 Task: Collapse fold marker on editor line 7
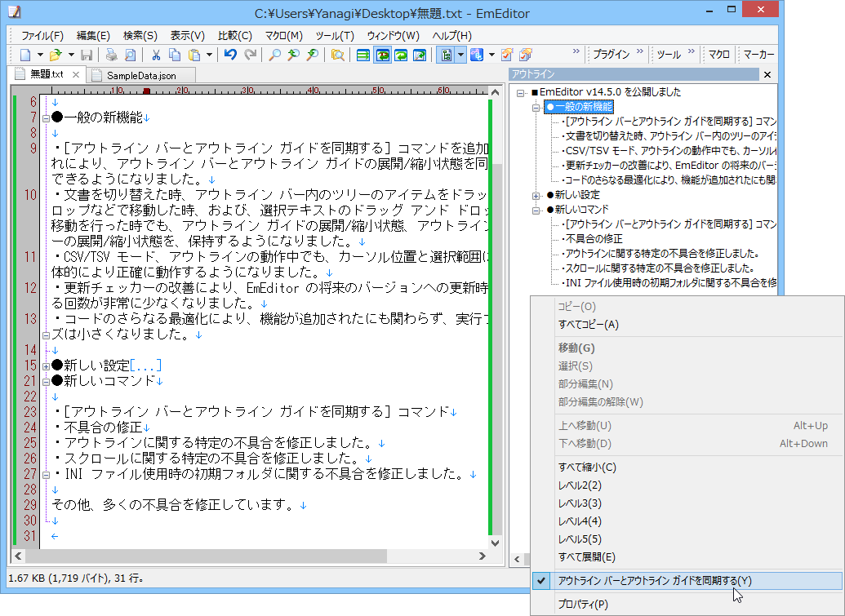click(x=47, y=118)
